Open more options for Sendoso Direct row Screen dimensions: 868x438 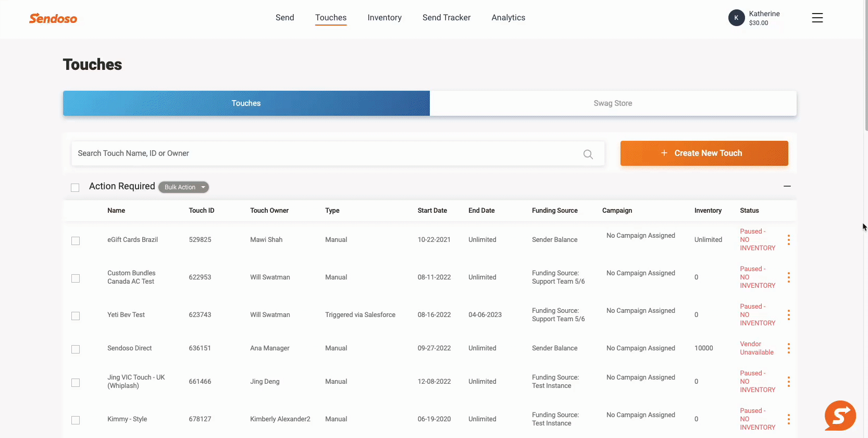pos(789,348)
